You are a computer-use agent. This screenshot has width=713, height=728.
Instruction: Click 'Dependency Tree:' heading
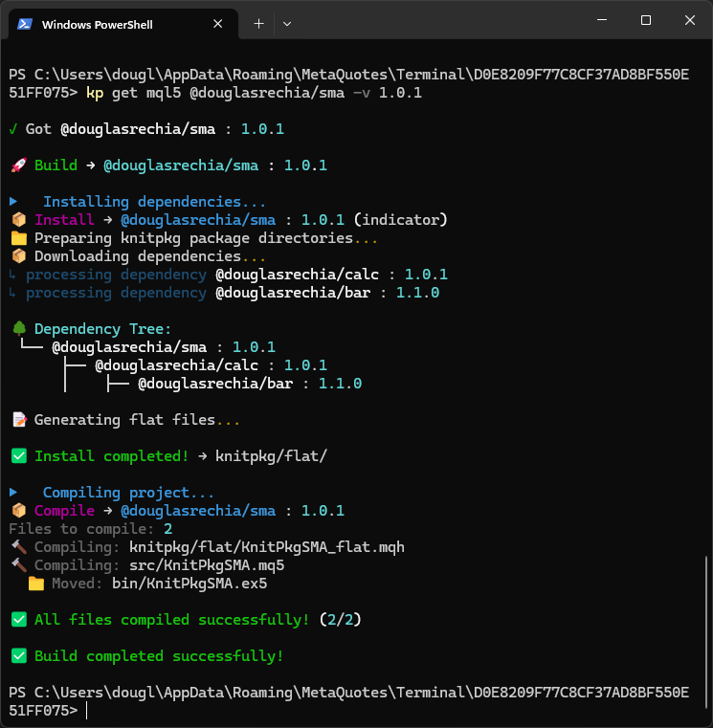coord(102,329)
